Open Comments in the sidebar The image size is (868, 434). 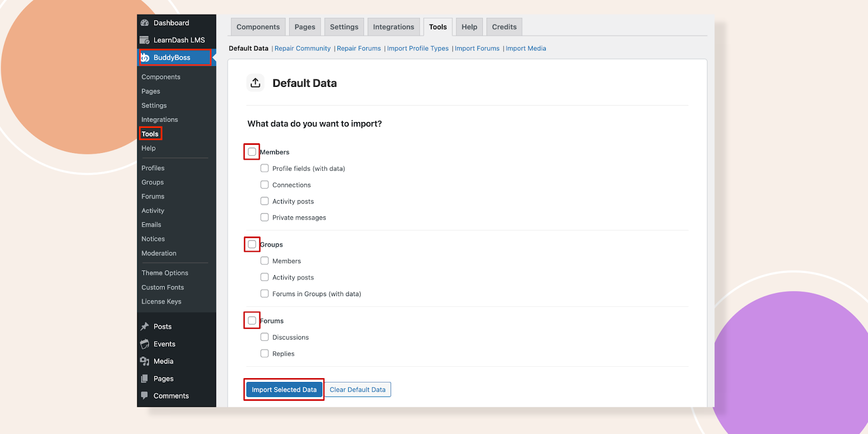pos(176,396)
